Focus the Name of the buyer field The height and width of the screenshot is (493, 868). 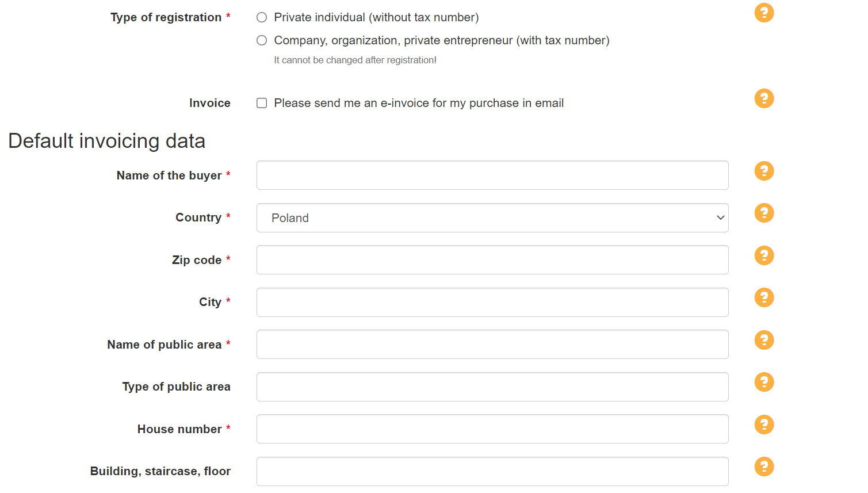pyautogui.click(x=492, y=175)
